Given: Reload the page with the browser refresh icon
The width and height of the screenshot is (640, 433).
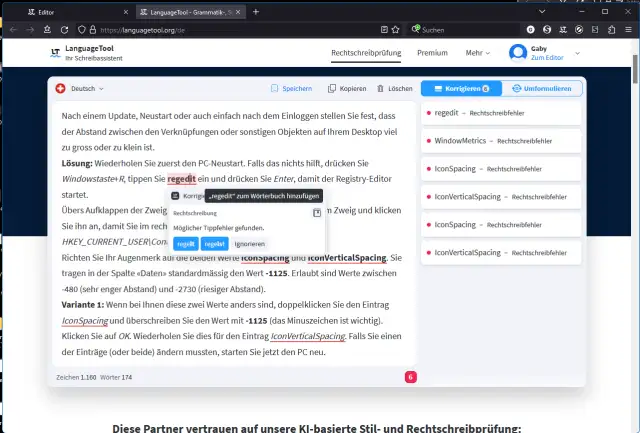Looking at the screenshot, I should pos(49,30).
